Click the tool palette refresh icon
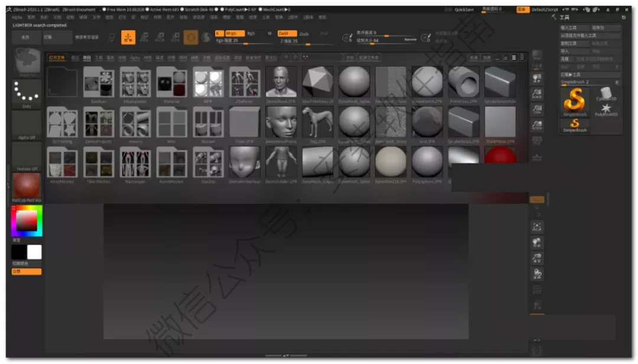The width and height of the screenshot is (638, 364). pos(623,18)
